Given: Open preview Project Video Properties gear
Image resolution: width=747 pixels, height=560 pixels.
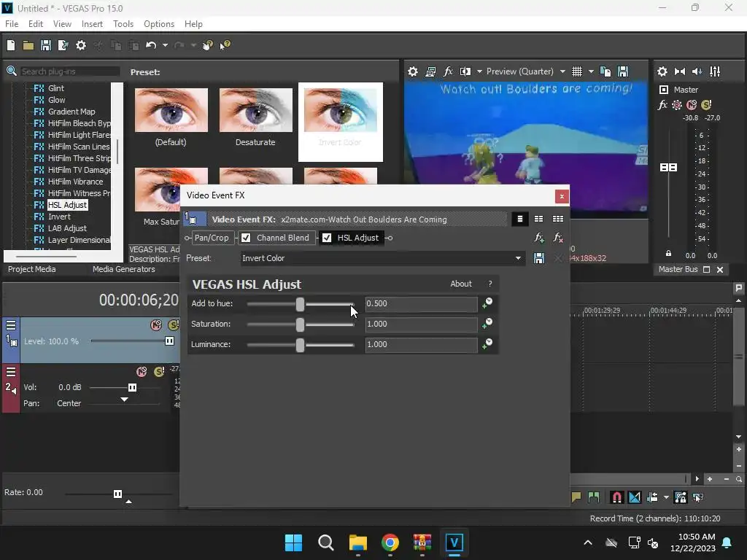Looking at the screenshot, I should pyautogui.click(x=413, y=71).
